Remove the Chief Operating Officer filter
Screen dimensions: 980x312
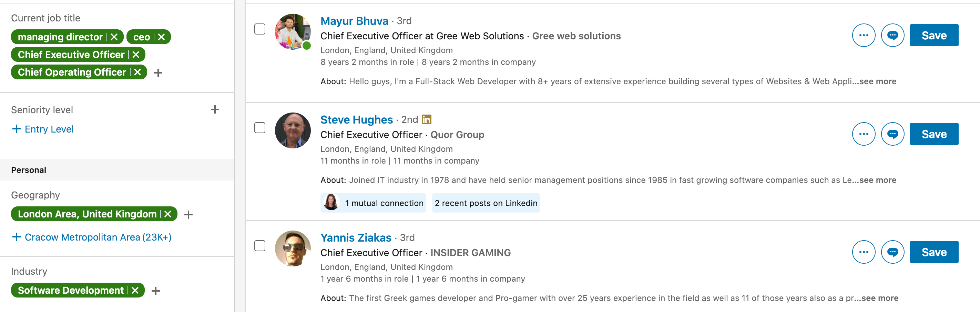click(x=138, y=72)
